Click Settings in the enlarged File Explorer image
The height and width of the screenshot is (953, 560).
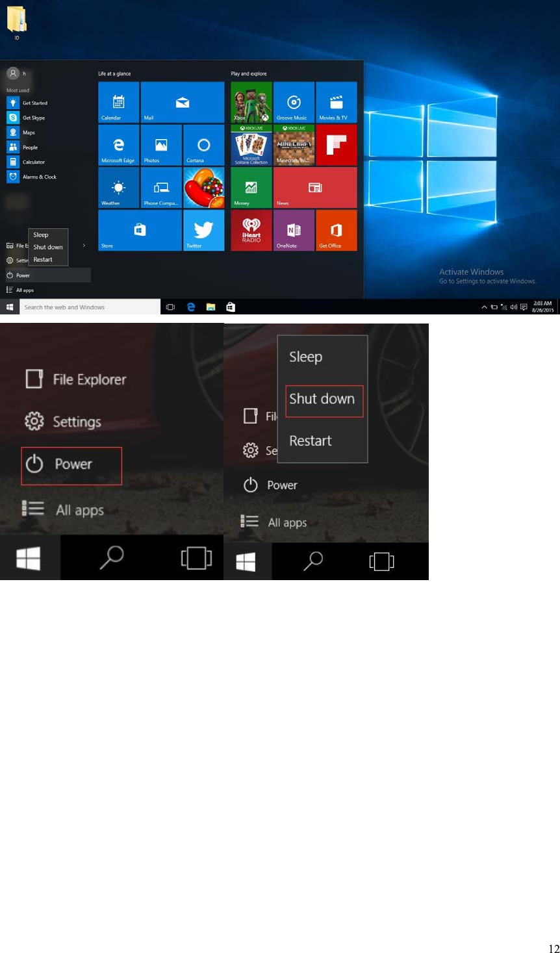[63, 422]
